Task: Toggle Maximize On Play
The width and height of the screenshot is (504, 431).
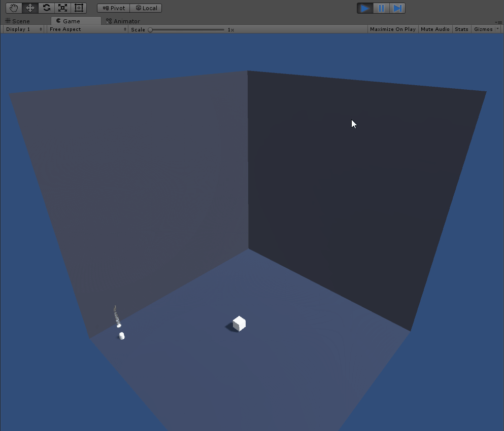Action: tap(393, 29)
